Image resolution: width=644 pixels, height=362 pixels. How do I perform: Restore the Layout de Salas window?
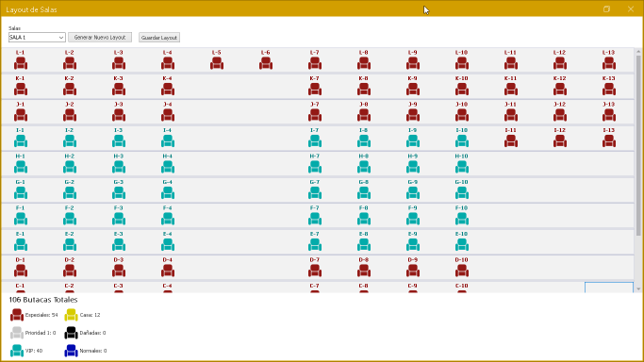(606, 9)
